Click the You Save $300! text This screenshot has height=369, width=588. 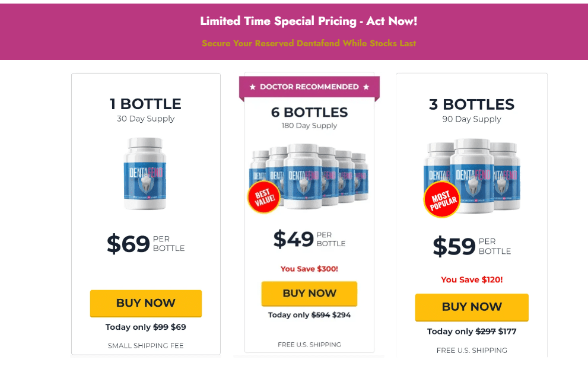point(309,269)
